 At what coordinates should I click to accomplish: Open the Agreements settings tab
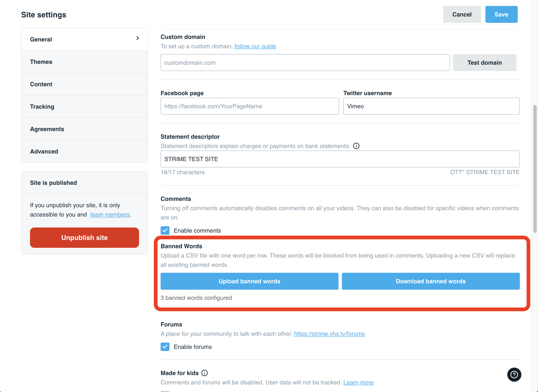pos(85,129)
